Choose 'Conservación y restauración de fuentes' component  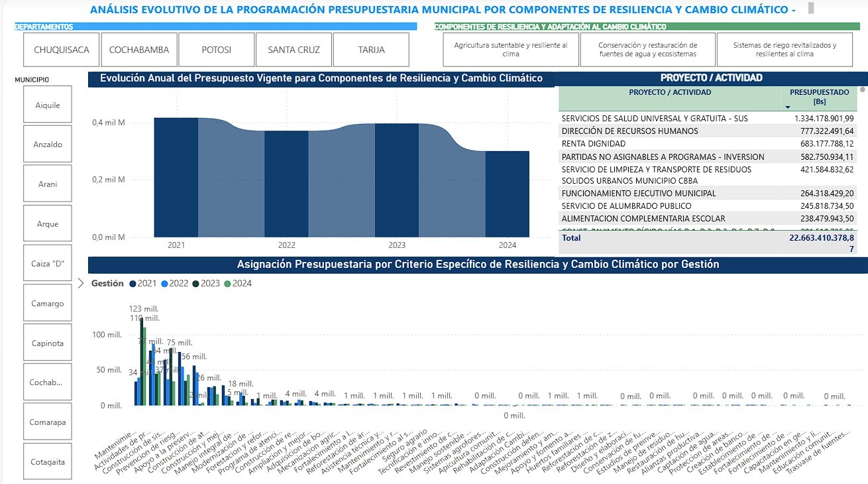pos(647,49)
